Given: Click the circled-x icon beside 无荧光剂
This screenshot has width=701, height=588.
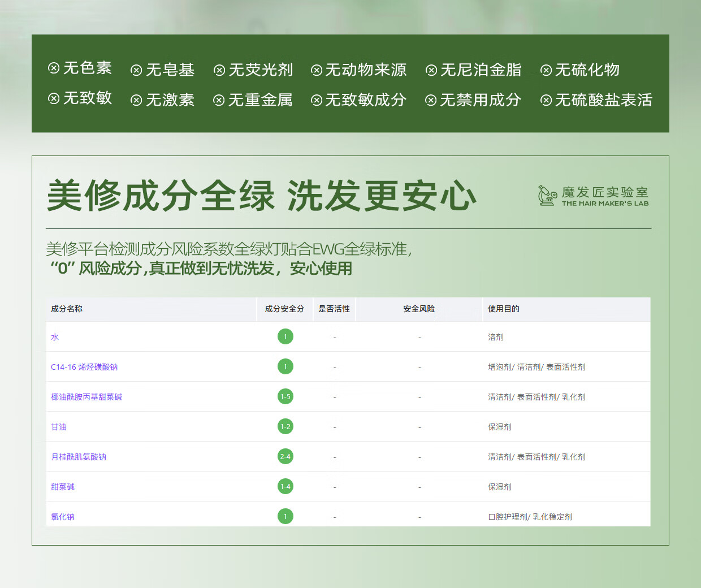Looking at the screenshot, I should coord(219,70).
